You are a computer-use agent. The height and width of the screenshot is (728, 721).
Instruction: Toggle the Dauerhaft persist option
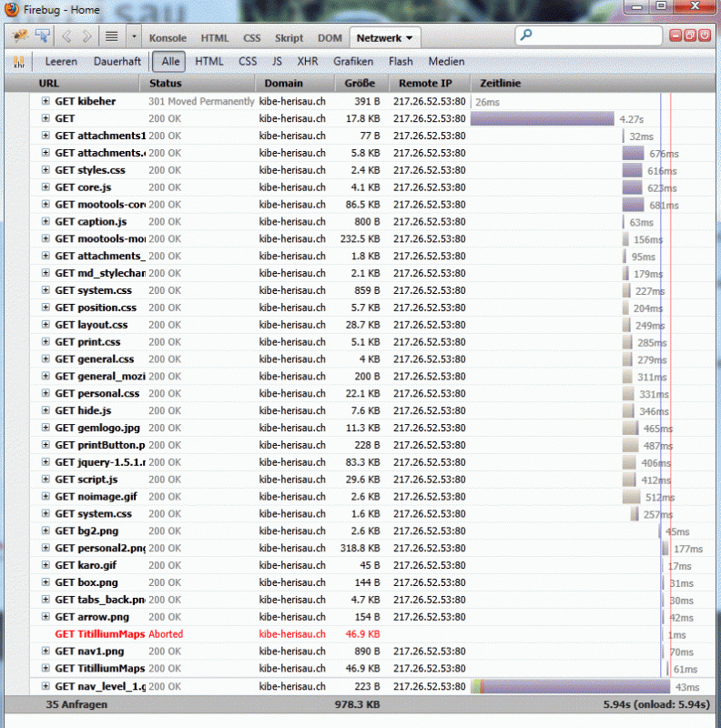click(x=117, y=61)
